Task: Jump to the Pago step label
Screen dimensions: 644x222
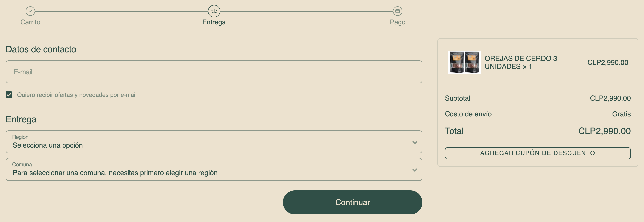Action: pos(397,22)
